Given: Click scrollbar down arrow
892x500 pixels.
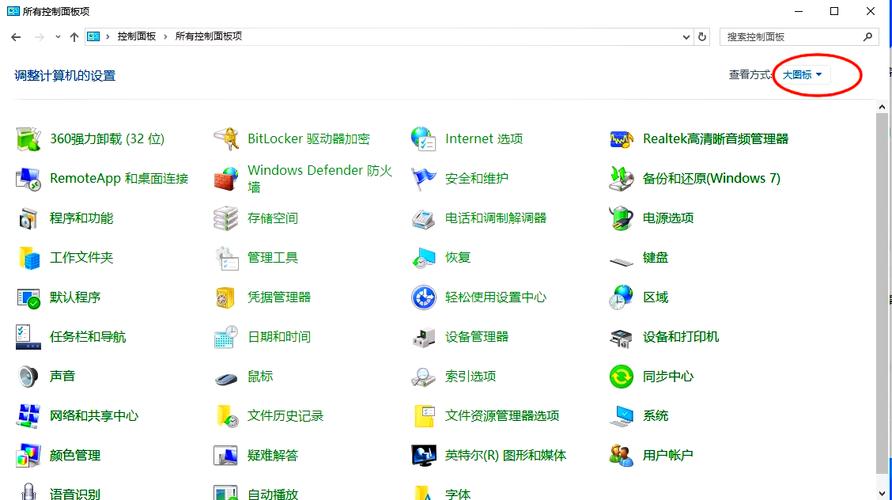Looking at the screenshot, I should pyautogui.click(x=882, y=494).
